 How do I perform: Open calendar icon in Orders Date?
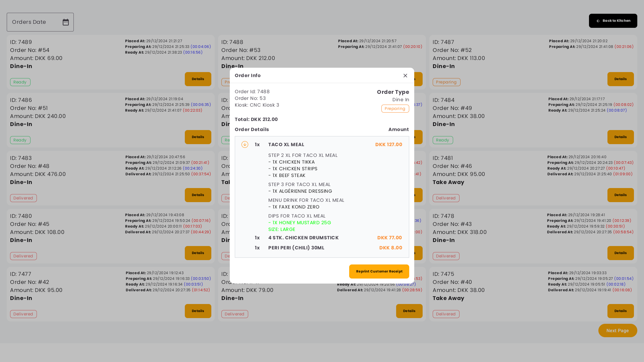pyautogui.click(x=66, y=22)
